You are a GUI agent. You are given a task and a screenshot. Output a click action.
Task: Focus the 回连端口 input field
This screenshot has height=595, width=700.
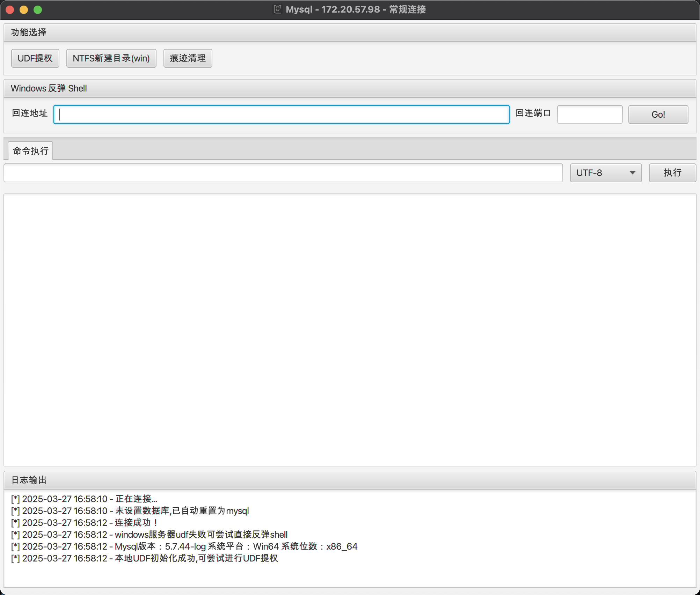(x=590, y=115)
